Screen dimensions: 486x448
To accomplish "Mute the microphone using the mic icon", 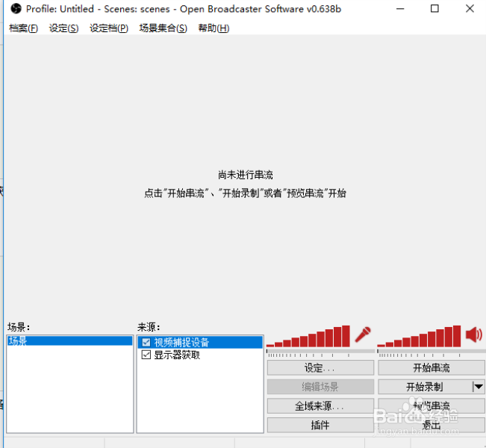I will tap(363, 335).
